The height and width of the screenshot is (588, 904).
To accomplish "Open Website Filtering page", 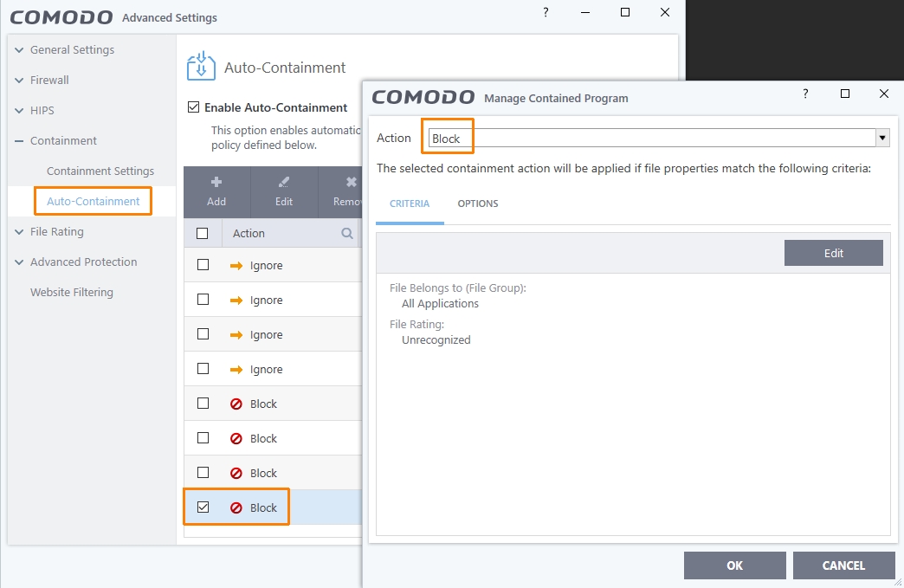I will click(x=72, y=293).
